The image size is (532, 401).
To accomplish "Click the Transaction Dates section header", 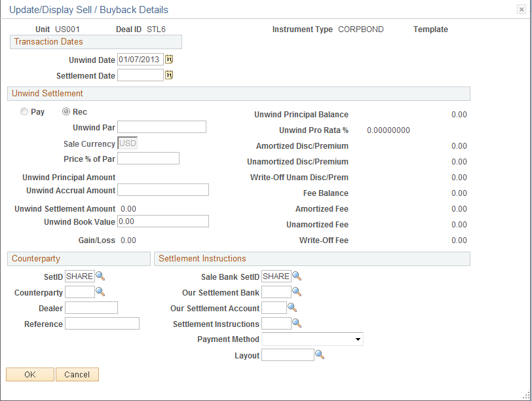I will click(x=47, y=41).
